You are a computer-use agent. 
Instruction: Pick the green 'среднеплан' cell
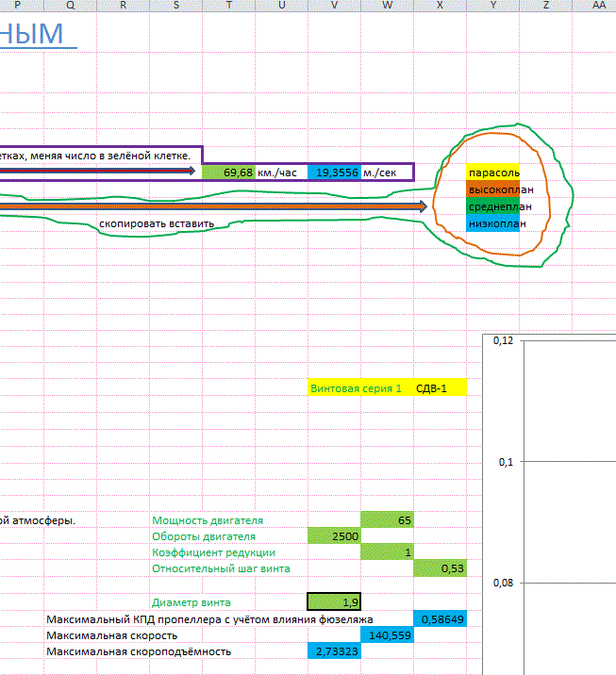coord(492,206)
